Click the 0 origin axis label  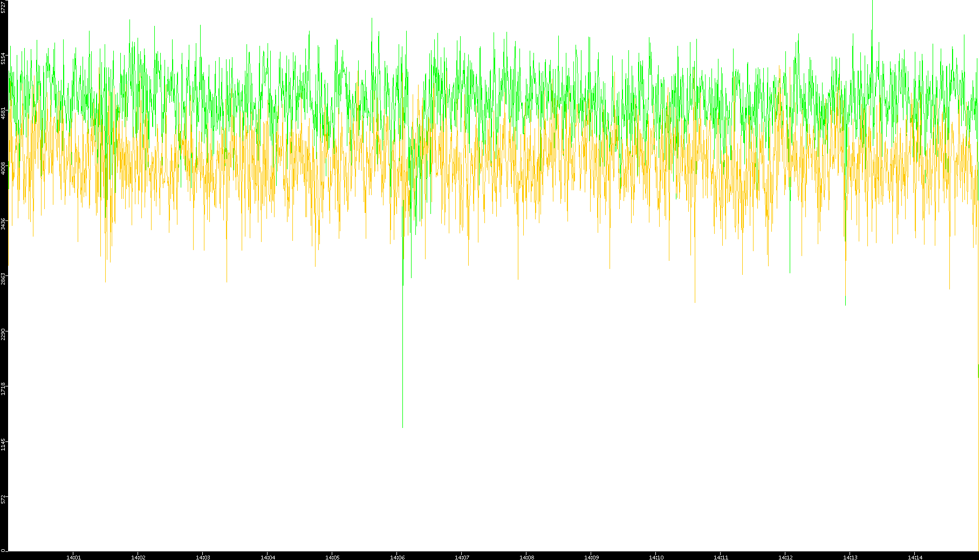tap(4, 550)
